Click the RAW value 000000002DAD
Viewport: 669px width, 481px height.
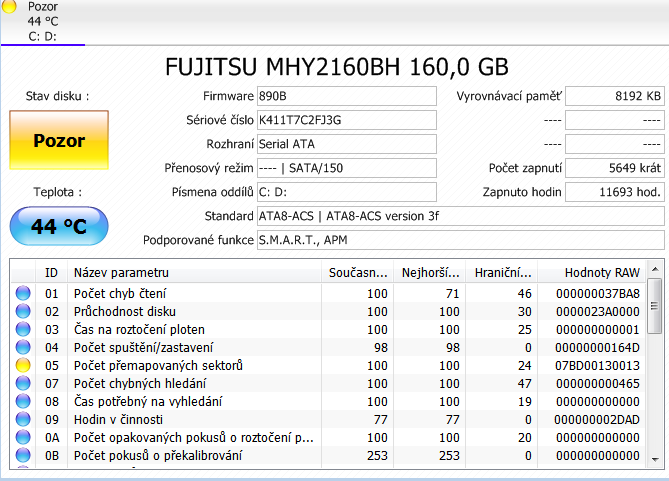[x=597, y=420]
